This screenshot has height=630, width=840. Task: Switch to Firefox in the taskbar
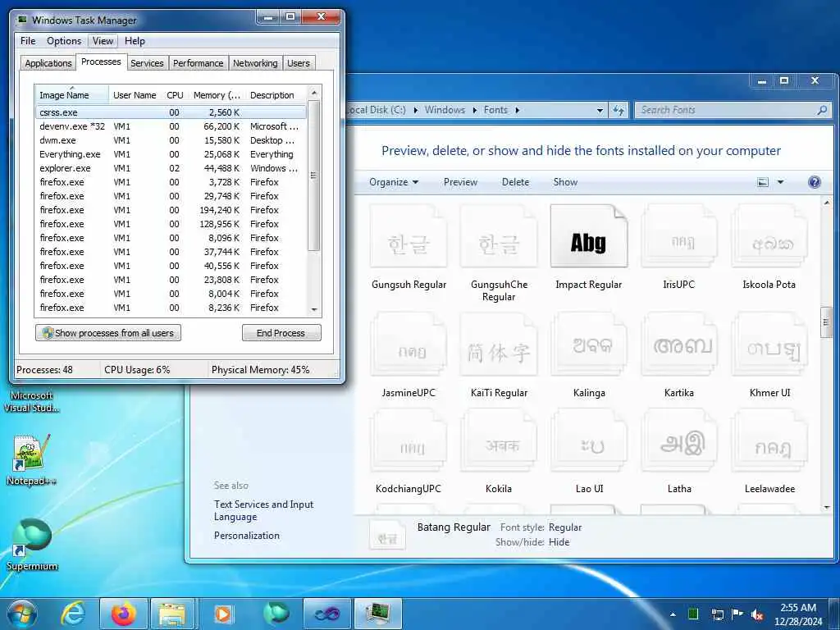123,614
